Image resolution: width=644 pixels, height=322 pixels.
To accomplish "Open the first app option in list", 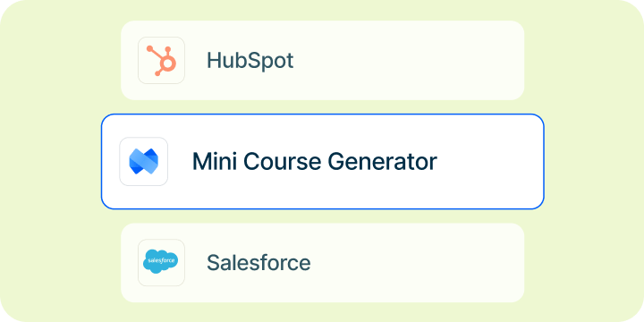I will tap(322, 61).
